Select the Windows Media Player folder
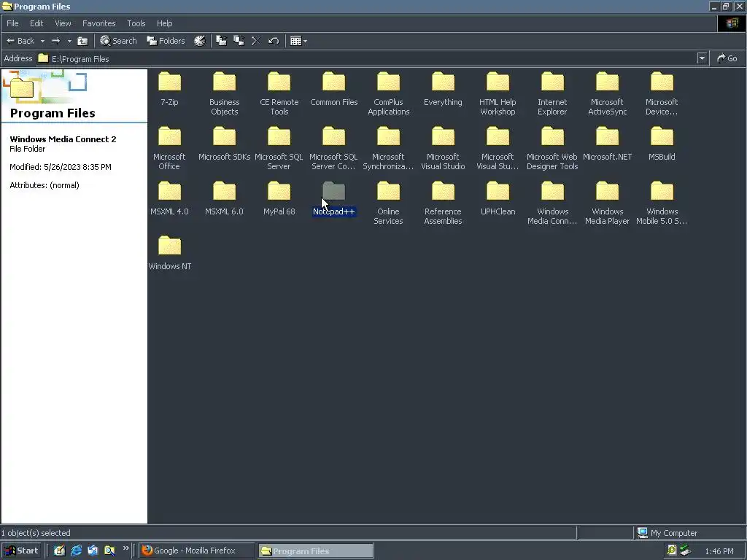Screen dimensions: 747x560 pyautogui.click(x=608, y=204)
